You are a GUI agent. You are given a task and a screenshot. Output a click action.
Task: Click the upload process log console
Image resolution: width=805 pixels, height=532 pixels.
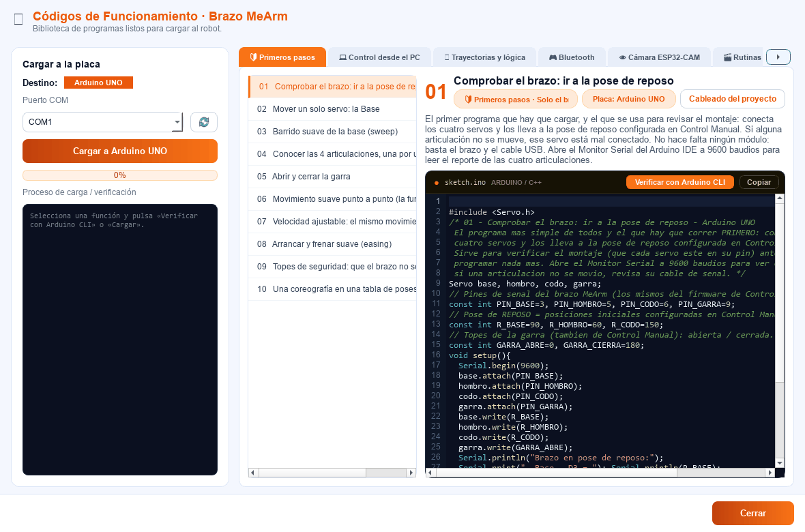(x=120, y=340)
